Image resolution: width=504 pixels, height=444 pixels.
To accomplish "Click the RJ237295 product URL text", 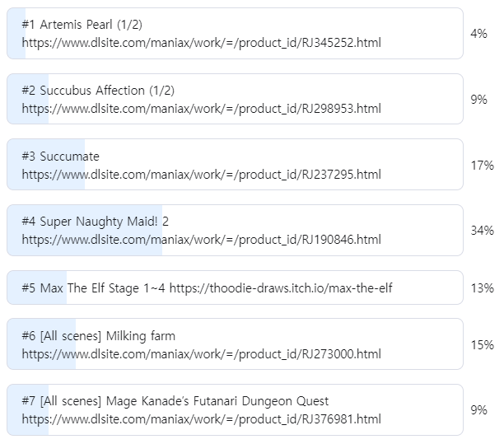I will click(x=202, y=174).
